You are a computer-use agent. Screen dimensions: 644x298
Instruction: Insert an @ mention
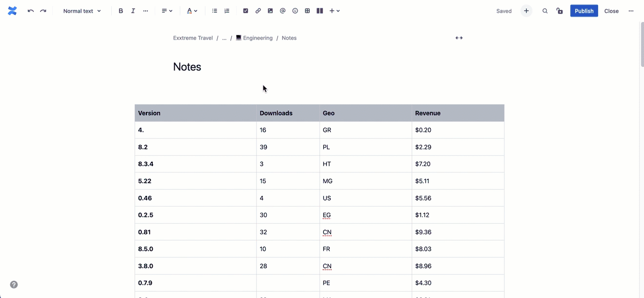click(x=282, y=11)
